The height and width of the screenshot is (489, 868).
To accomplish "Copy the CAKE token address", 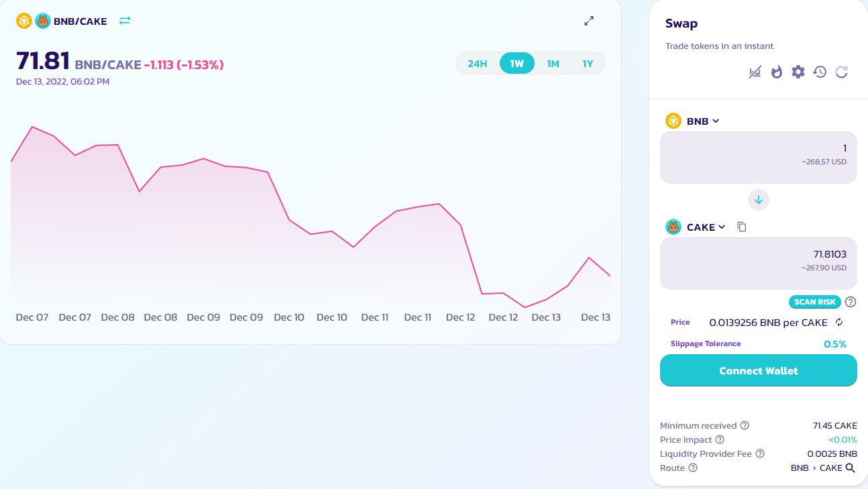I will 741,227.
